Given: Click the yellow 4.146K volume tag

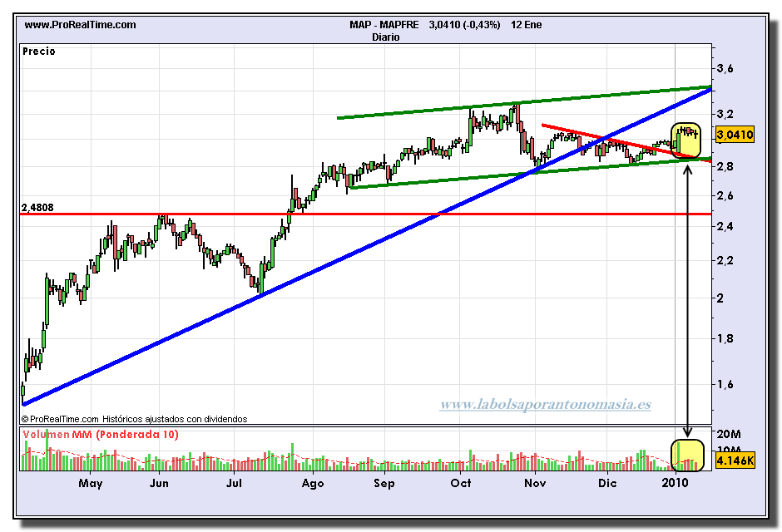Looking at the screenshot, I should pyautogui.click(x=735, y=461).
